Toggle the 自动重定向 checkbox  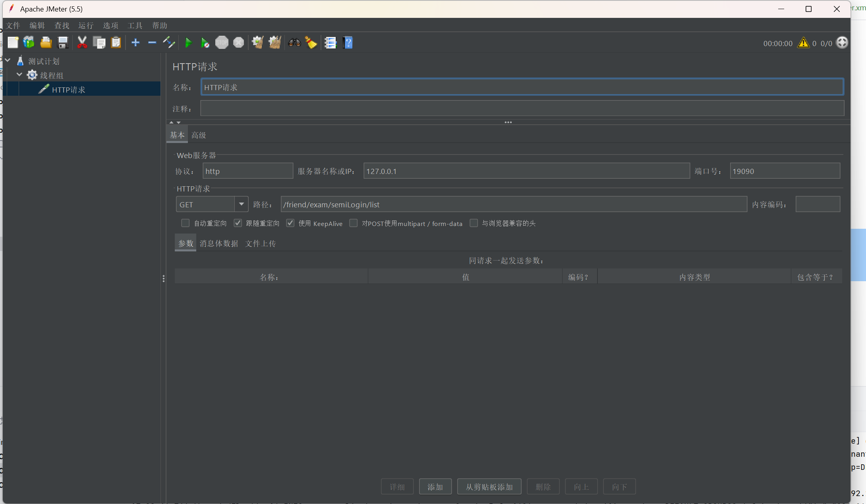[x=185, y=223]
